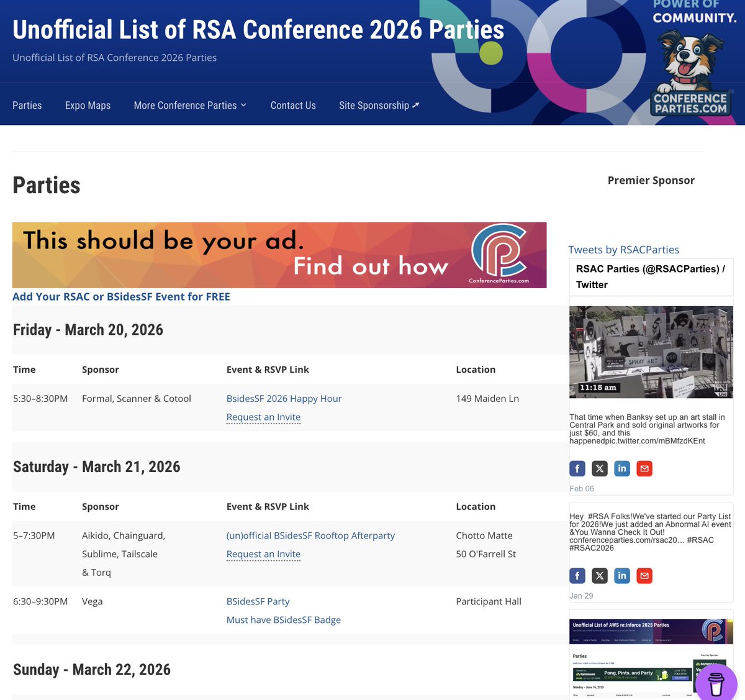Viewport: 745px width, 700px height.
Task: Click Friday - March 20, 2026 heading
Action: coord(88,330)
